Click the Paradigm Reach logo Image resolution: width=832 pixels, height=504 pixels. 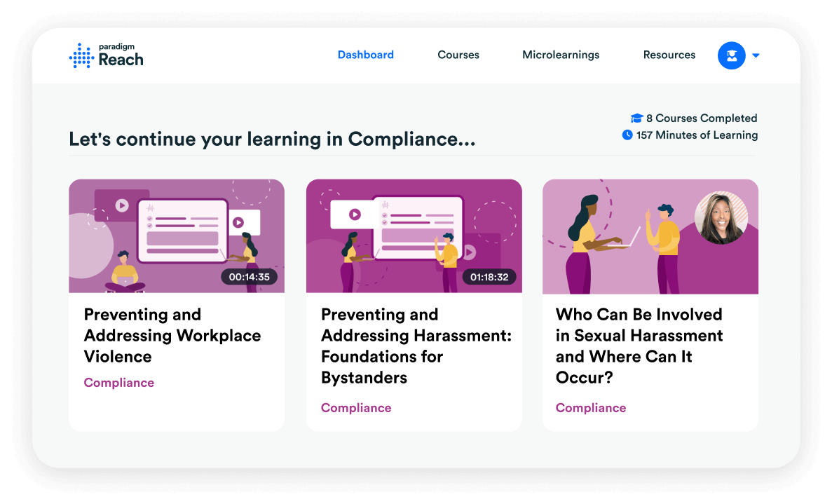click(107, 55)
